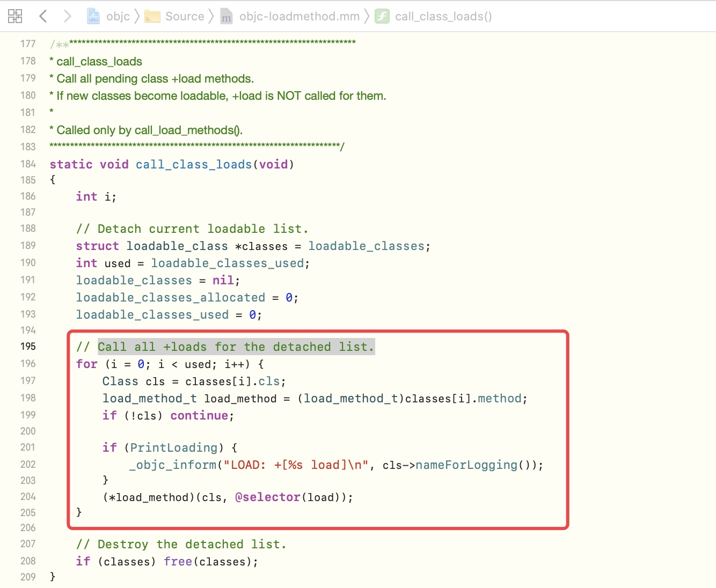716x588 pixels.
Task: Click line number 177 in the gutter
Action: (x=28, y=44)
